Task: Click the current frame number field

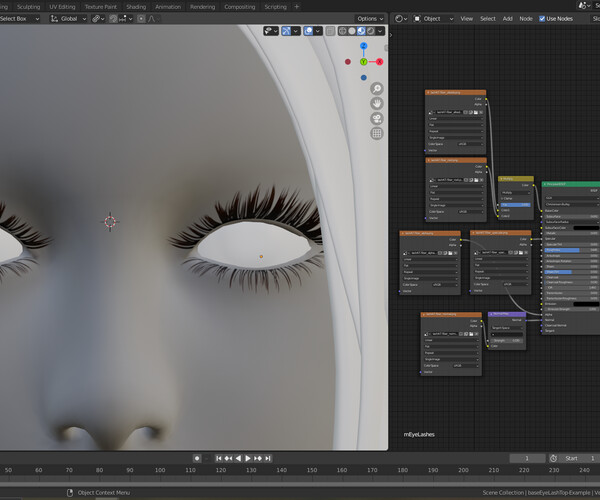Action: (x=527, y=458)
